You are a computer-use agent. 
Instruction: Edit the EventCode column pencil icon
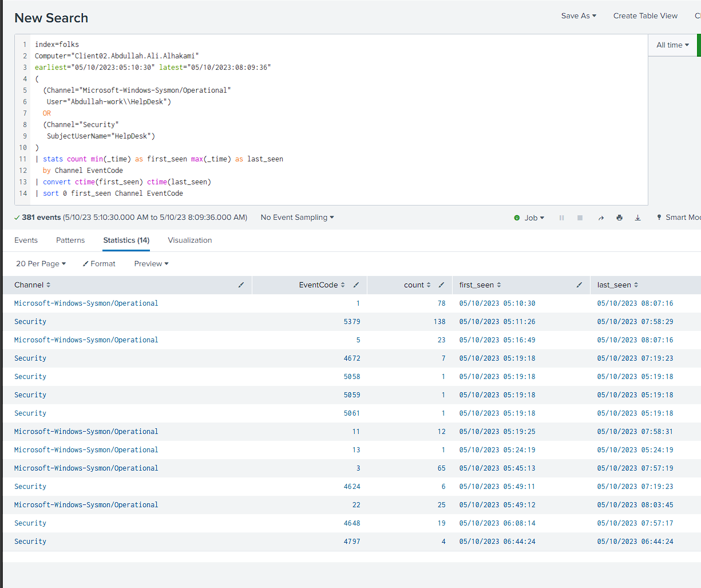(x=356, y=285)
